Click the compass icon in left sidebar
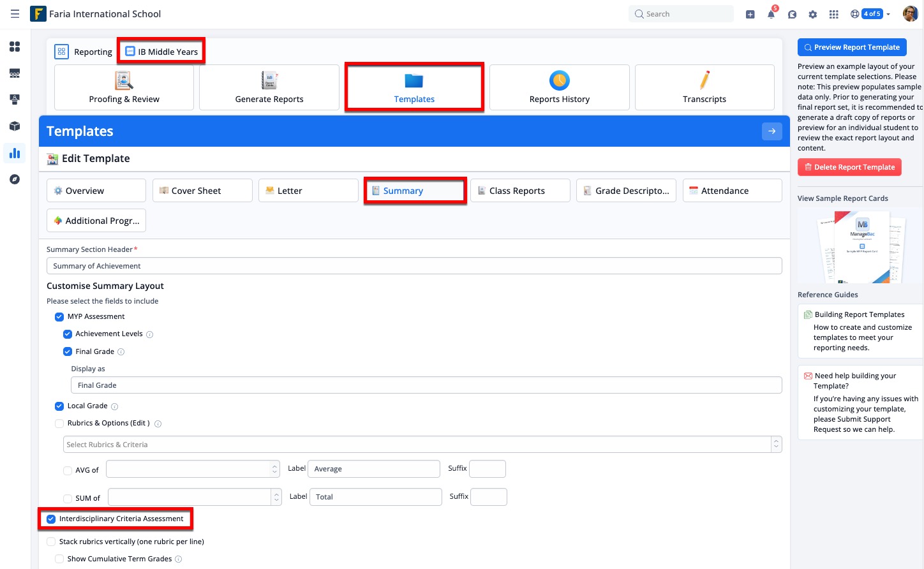This screenshot has height=569, width=924. pyautogui.click(x=15, y=179)
